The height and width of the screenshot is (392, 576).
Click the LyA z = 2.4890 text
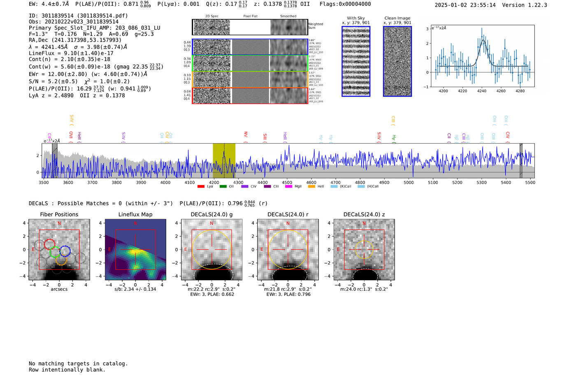click(51, 95)
